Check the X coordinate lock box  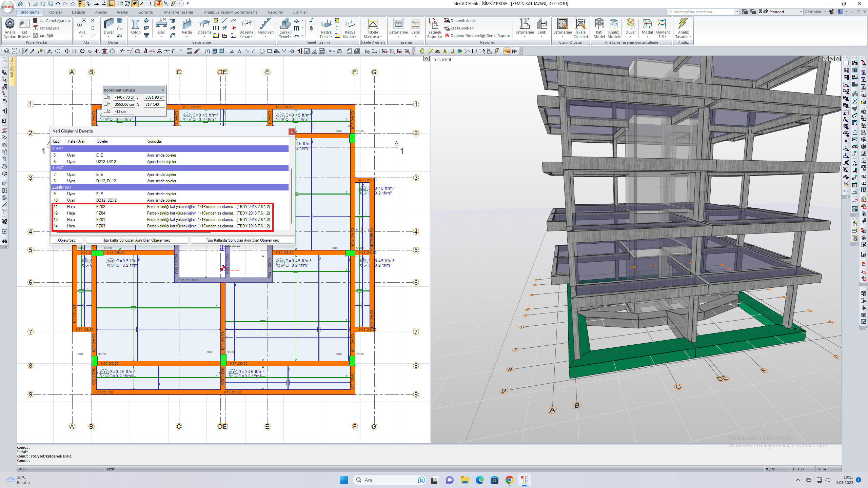(x=106, y=97)
